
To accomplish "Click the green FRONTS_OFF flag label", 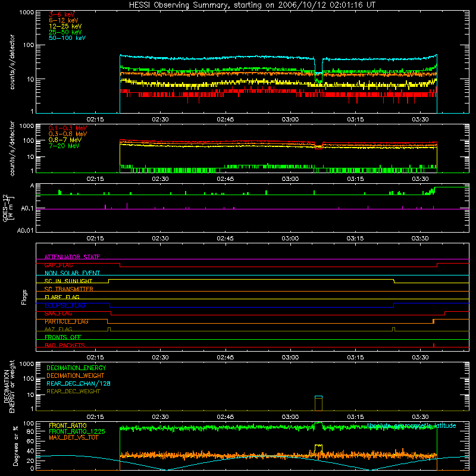I will [x=63, y=337].
